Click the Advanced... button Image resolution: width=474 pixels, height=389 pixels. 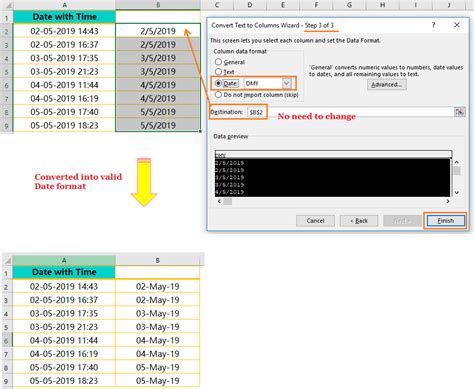click(387, 85)
